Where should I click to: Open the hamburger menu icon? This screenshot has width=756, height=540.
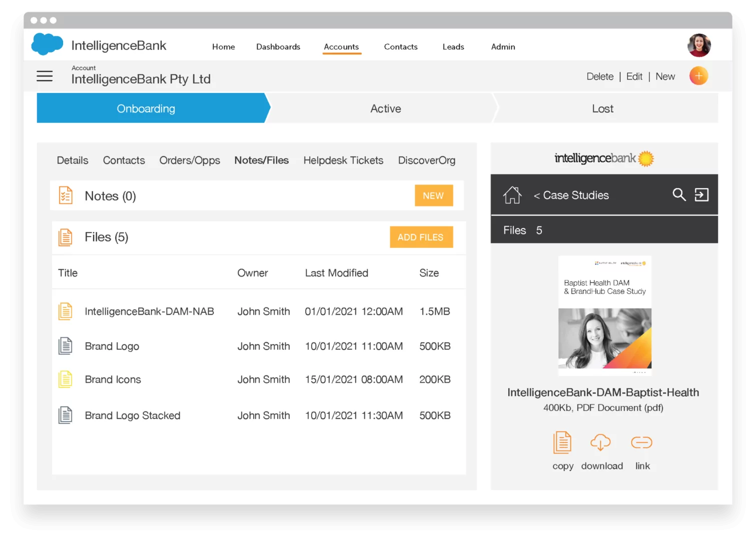click(x=45, y=76)
